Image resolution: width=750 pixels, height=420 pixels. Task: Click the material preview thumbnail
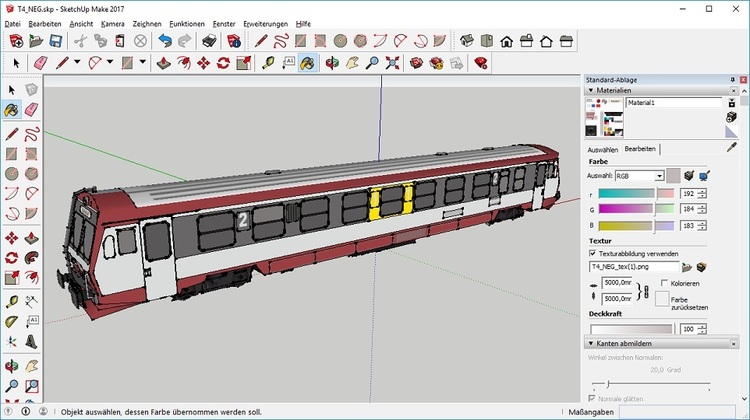click(x=605, y=117)
